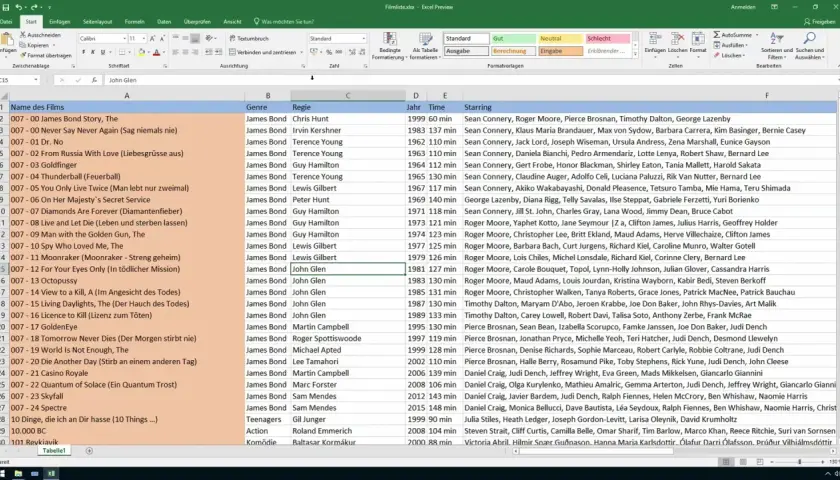Toggle underline formatting
Image resolution: width=840 pixels, height=480 pixels.
(102, 52)
